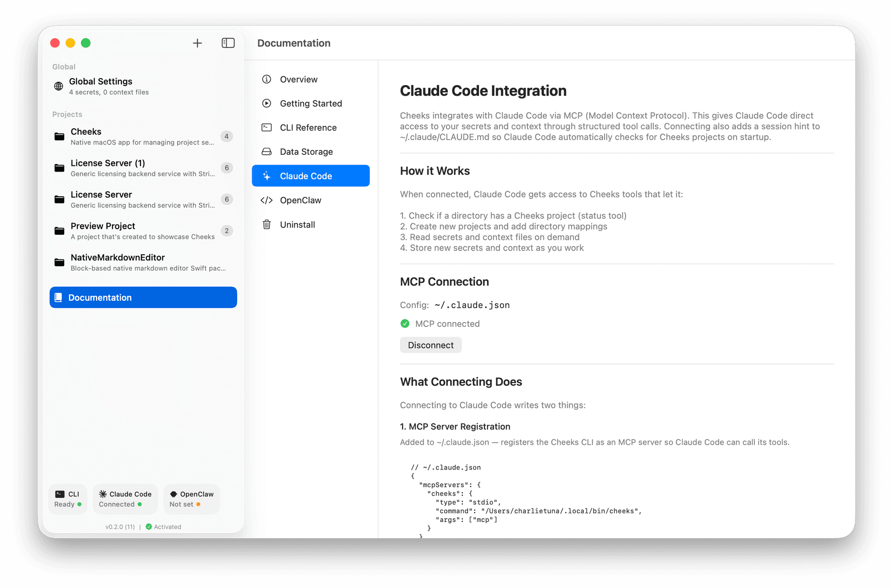The height and width of the screenshot is (588, 893).
Task: Click the Claude Code Connected status badge
Action: click(x=125, y=499)
